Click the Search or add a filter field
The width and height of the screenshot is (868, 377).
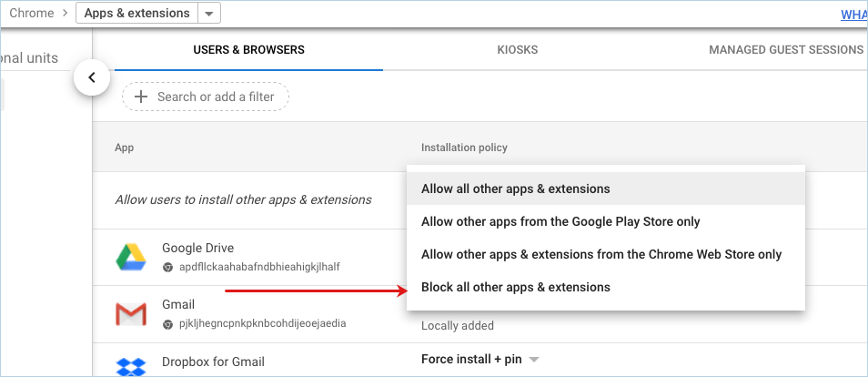pos(206,97)
